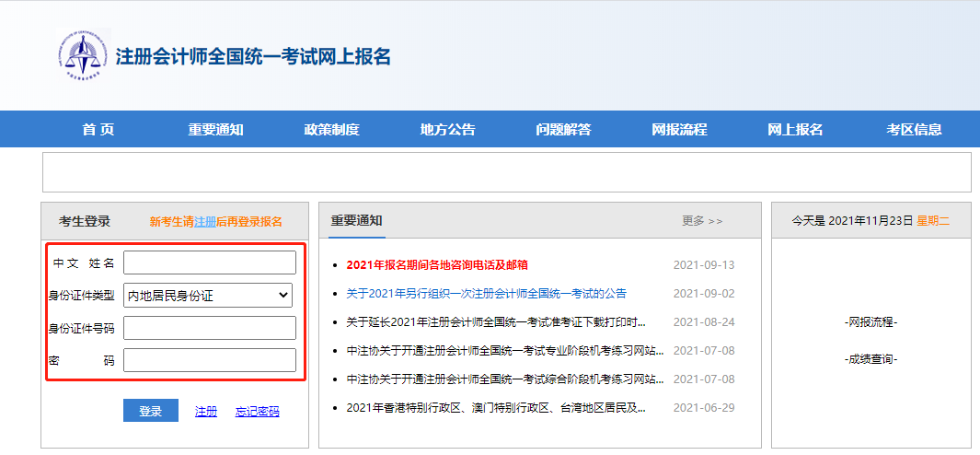Click the 身份证件号码 input field

(210, 328)
